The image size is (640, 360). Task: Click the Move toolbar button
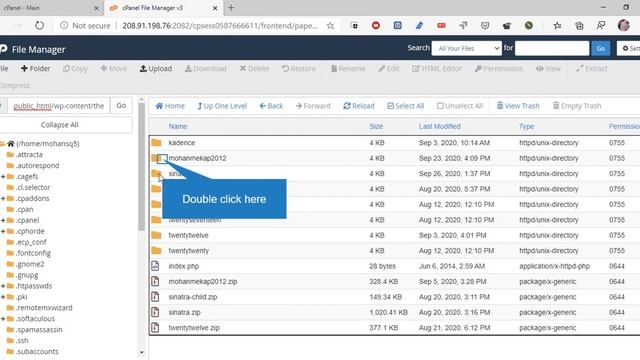pyautogui.click(x=113, y=69)
